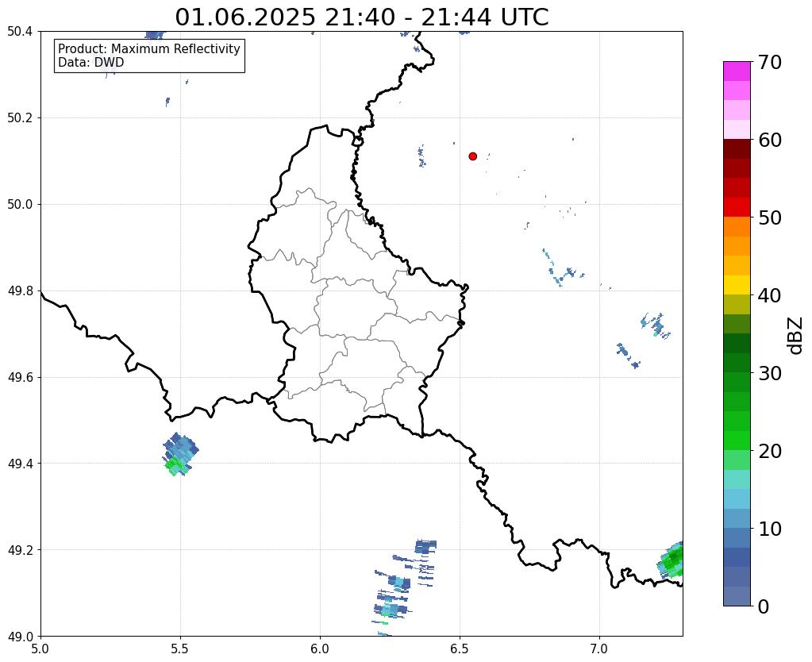The image size is (812, 662).
Task: Click the red location marker dot
Action: coord(473,156)
